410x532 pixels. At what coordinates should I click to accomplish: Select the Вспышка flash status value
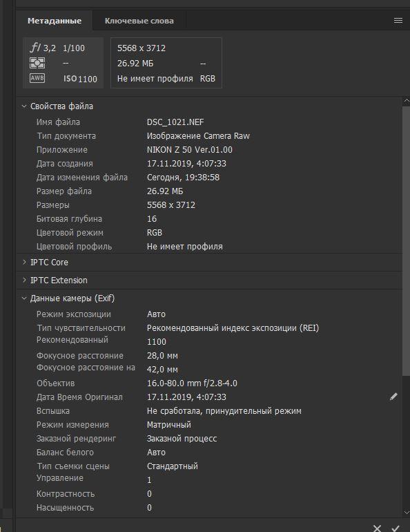pyautogui.click(x=224, y=411)
